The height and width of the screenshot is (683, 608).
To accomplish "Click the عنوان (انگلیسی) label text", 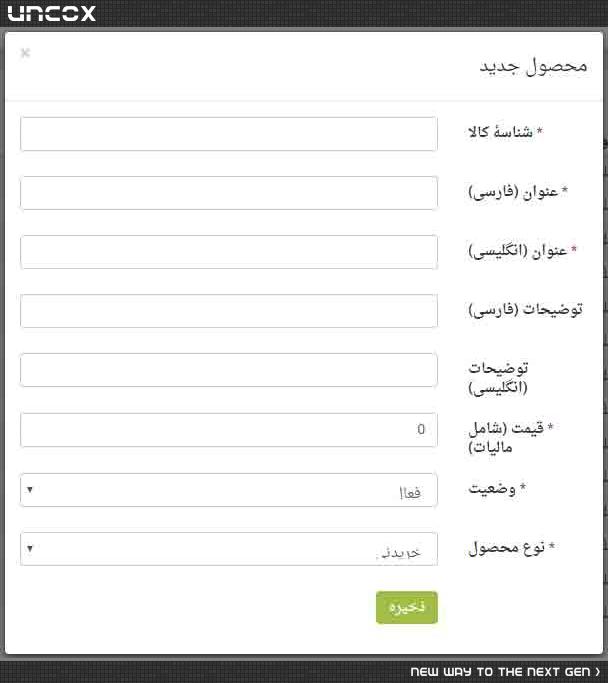I will pyautogui.click(x=517, y=251).
